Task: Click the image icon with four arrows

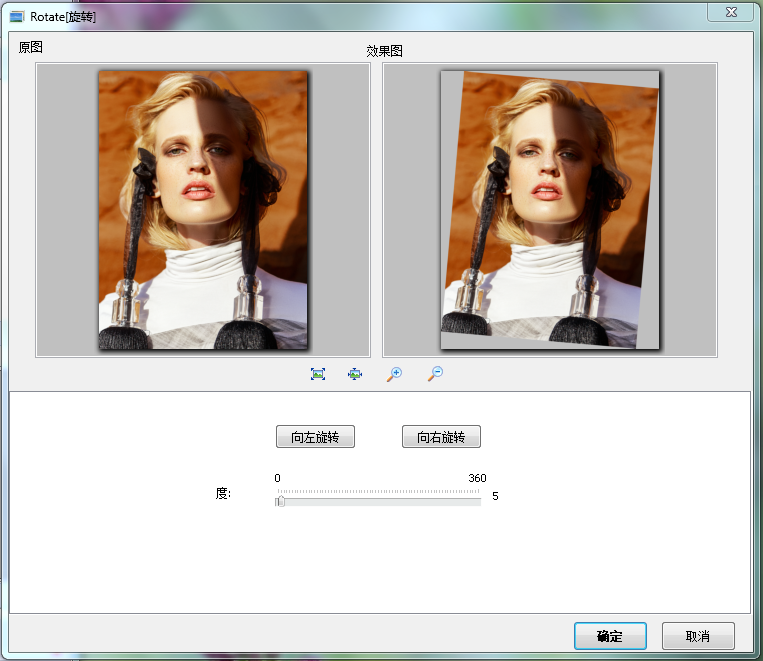Action: pos(355,374)
